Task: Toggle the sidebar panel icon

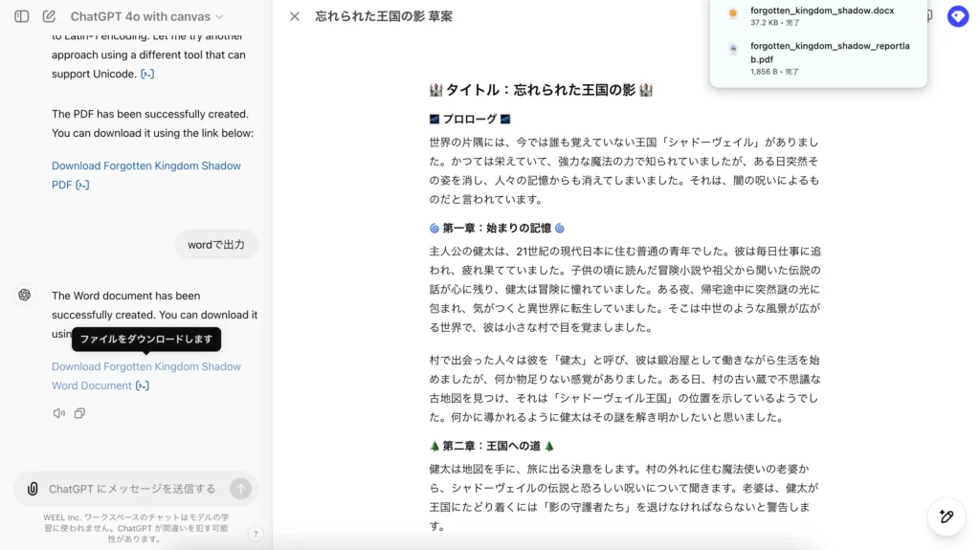Action: (x=22, y=16)
